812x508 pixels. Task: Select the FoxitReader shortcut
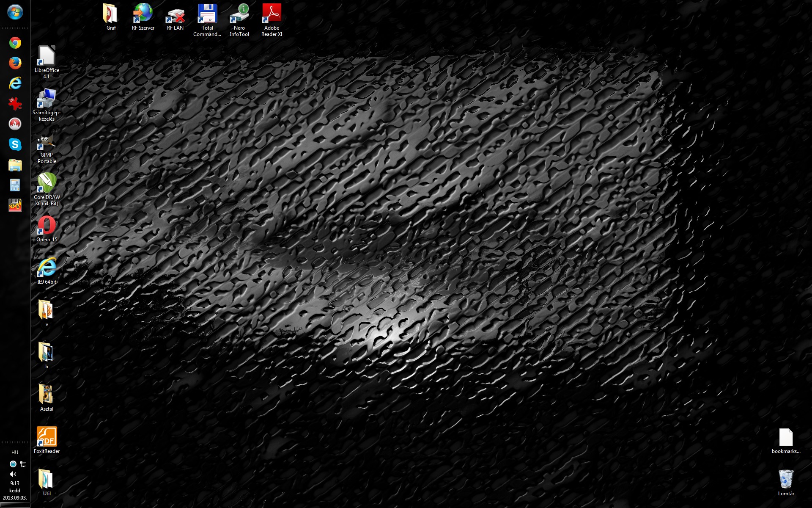[47, 440]
